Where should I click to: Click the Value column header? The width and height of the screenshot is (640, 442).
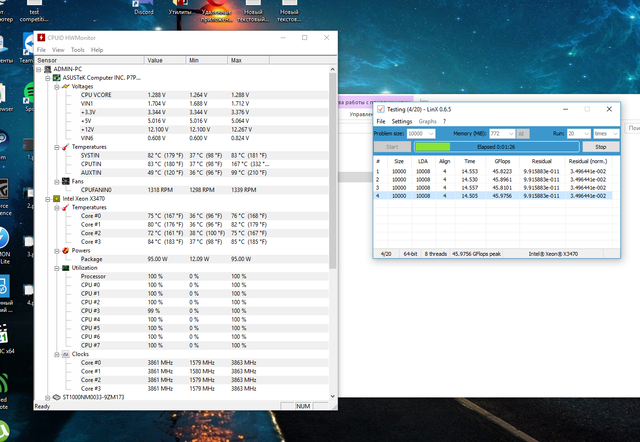pyautogui.click(x=165, y=60)
